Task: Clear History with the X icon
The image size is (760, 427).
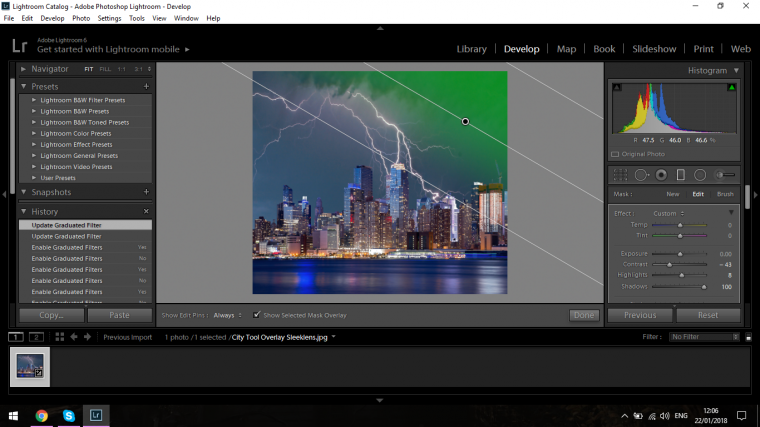Action: click(146, 211)
